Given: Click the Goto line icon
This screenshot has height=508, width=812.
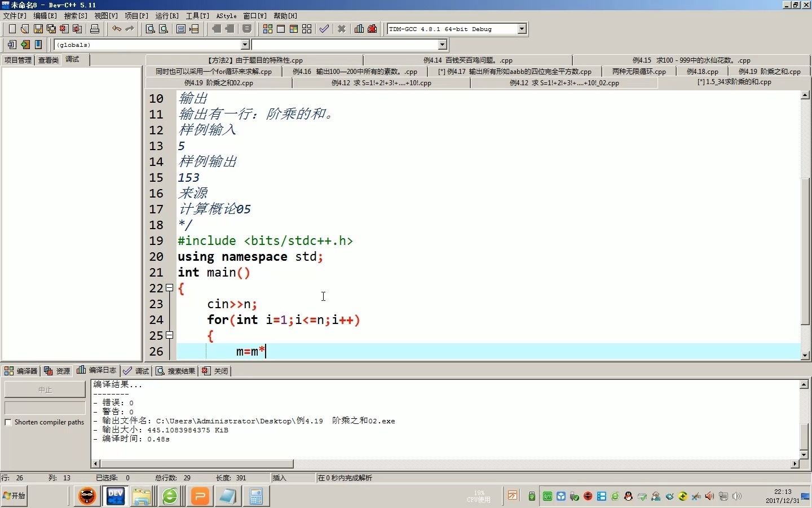Looking at the screenshot, I should coord(194,29).
